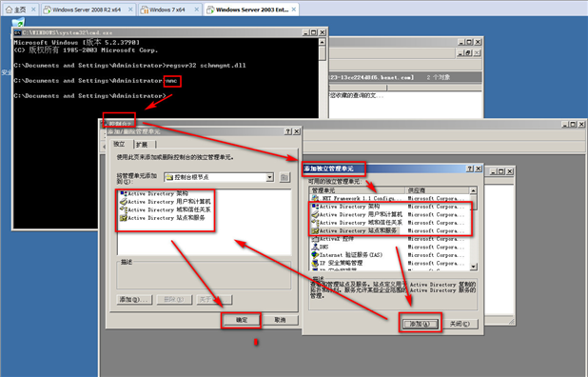Click the home icon on the 主页 tab
Viewport: 588px width, 377px height.
pos(9,10)
